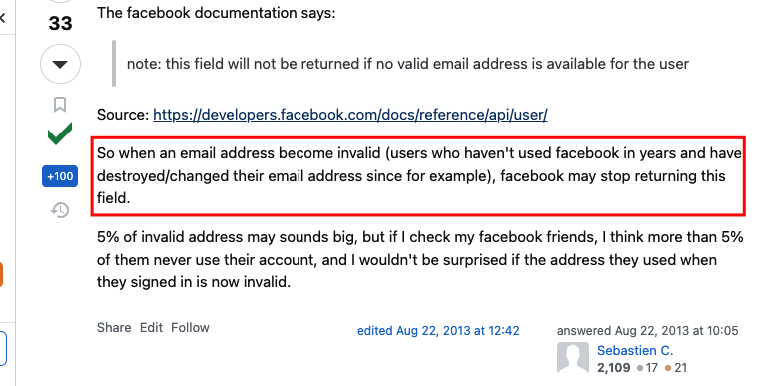779x386 pixels.
Task: Open the developers.facebook.com user reference link
Action: click(350, 115)
